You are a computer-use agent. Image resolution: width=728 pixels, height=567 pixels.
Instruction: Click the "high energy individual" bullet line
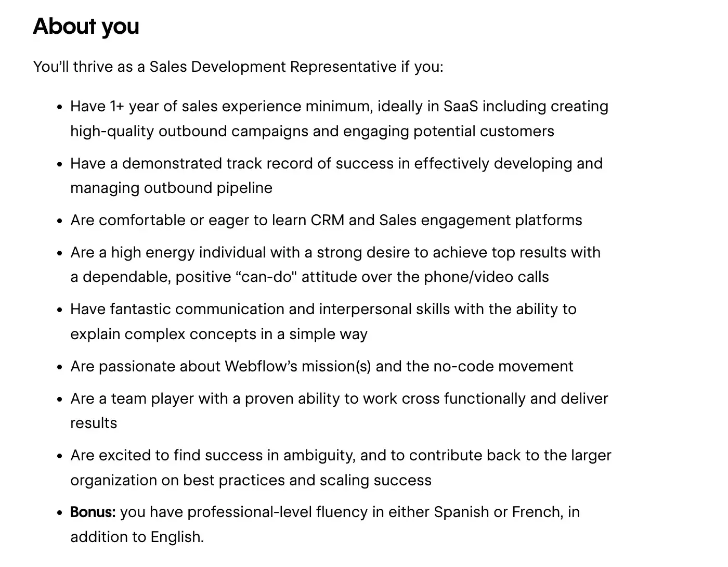pos(335,253)
